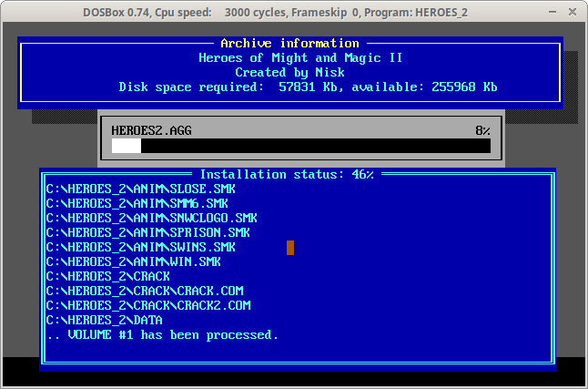This screenshot has width=588, height=389.
Task: Click the C:\HEROES_2\CRACK\CRACK2.COM entry
Action: [148, 306]
